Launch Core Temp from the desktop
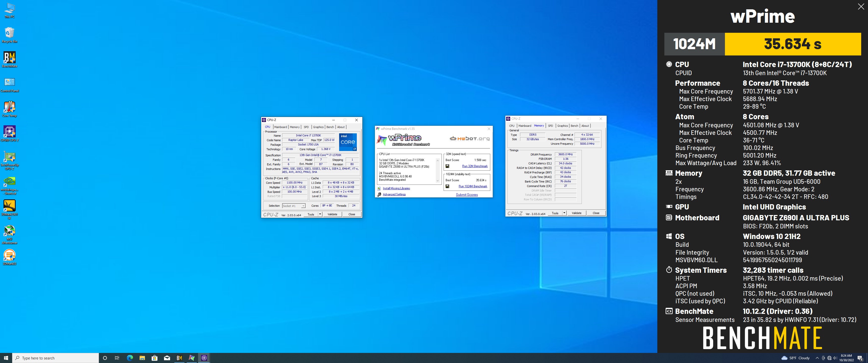Screen dimensions: 868x363 9,109
